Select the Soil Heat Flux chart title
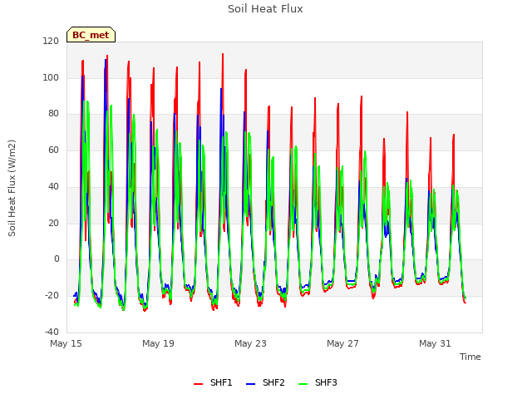Viewport: 532px width, 399px height. (265, 9)
